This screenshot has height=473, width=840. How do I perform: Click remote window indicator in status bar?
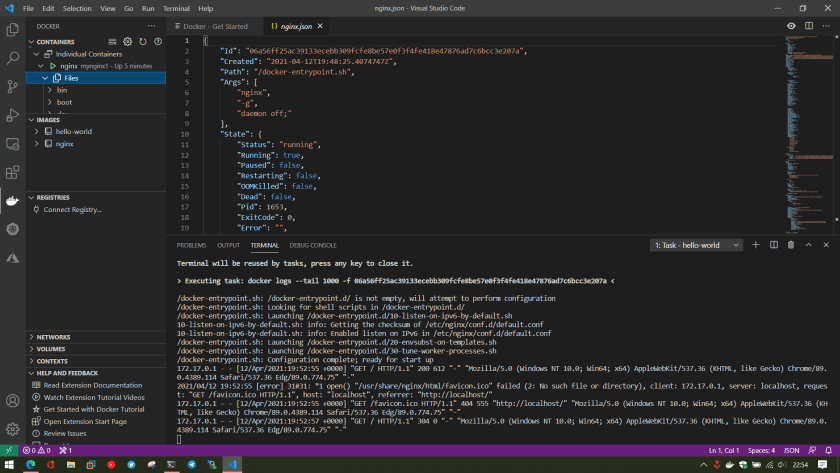9,451
